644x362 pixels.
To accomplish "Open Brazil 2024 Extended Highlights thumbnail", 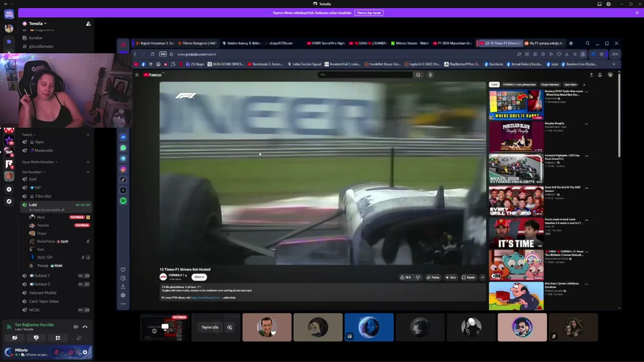I will pyautogui.click(x=516, y=169).
